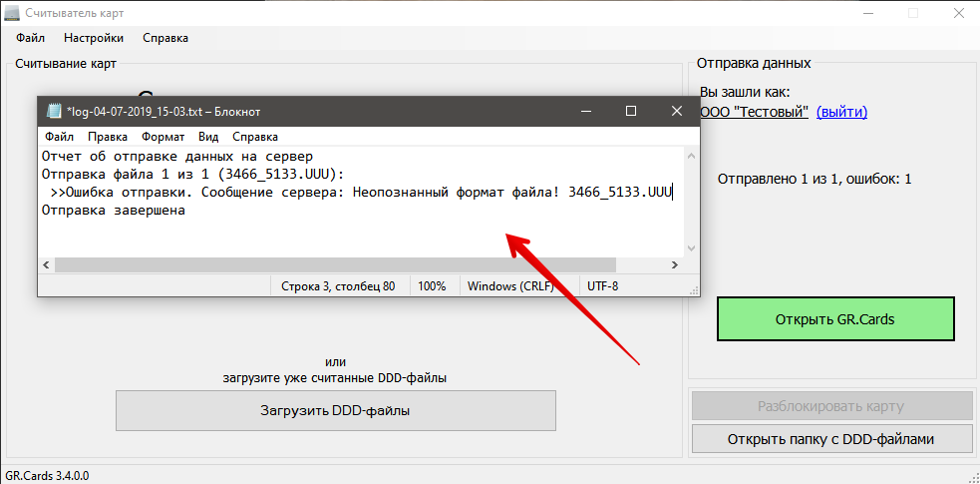Minimize the Notepad window
The width and height of the screenshot is (980, 484).
click(585, 112)
